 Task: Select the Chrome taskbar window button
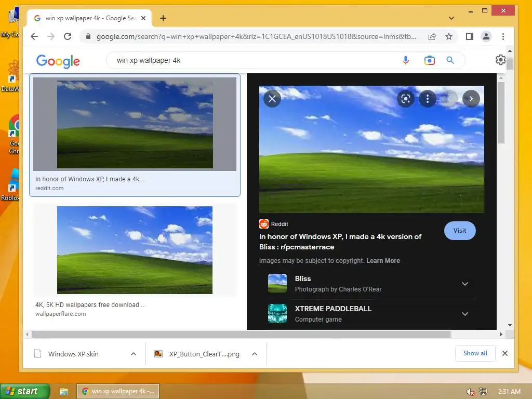(118, 391)
